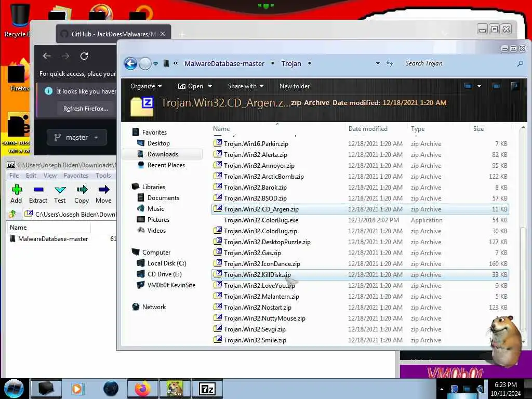Open the 7-Zip Tools menu
Screen dimensions: 532x399
click(x=103, y=176)
